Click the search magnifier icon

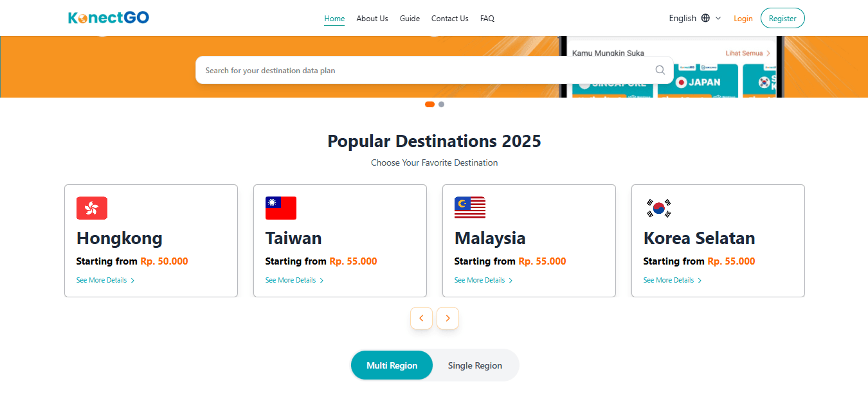(660, 71)
